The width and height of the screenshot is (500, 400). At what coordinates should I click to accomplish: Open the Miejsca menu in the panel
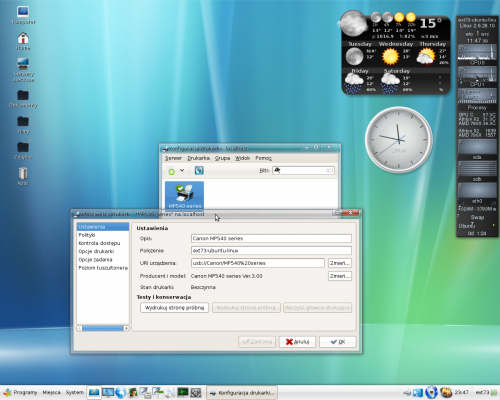click(52, 392)
